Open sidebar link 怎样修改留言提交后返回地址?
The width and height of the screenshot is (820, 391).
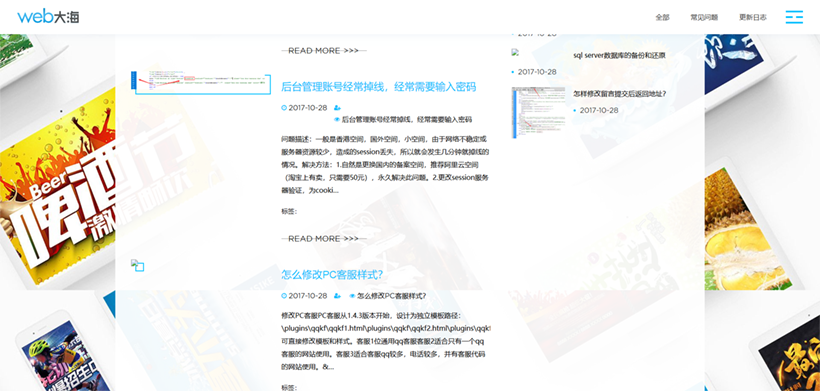click(620, 94)
